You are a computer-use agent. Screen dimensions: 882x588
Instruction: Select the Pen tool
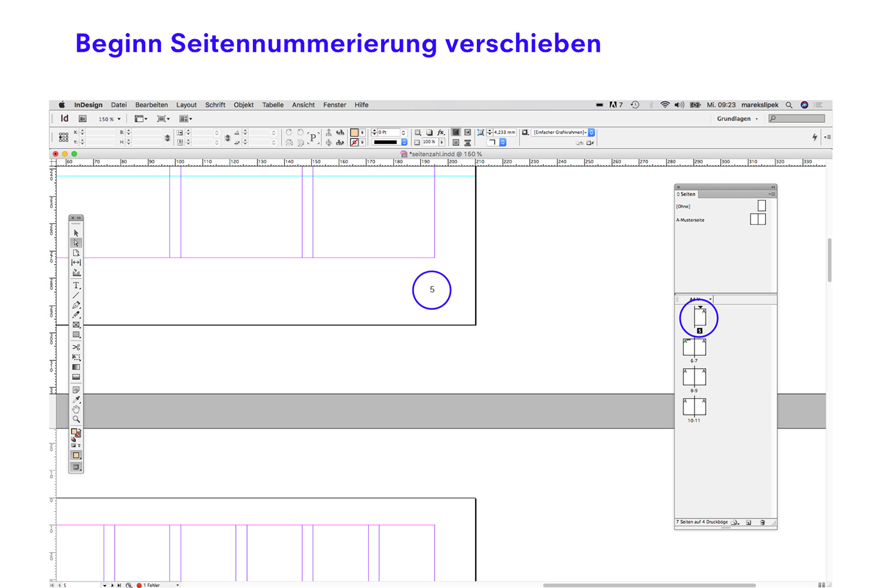click(76, 305)
